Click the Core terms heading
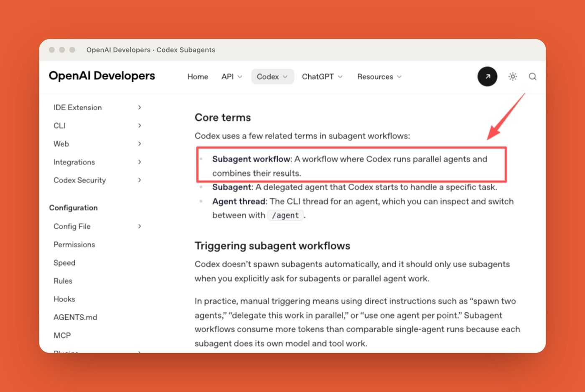585x392 pixels. (x=223, y=117)
